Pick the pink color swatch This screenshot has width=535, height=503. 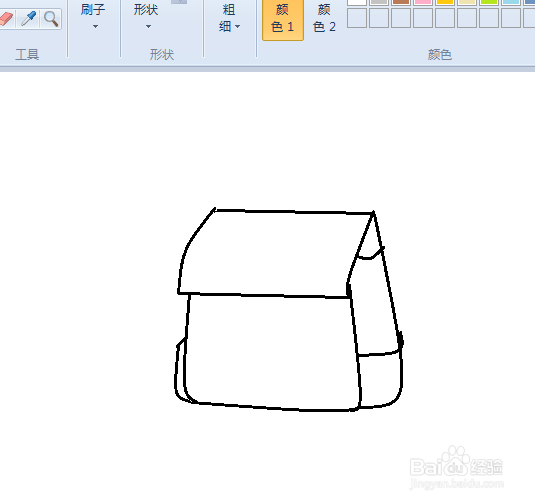[423, 2]
